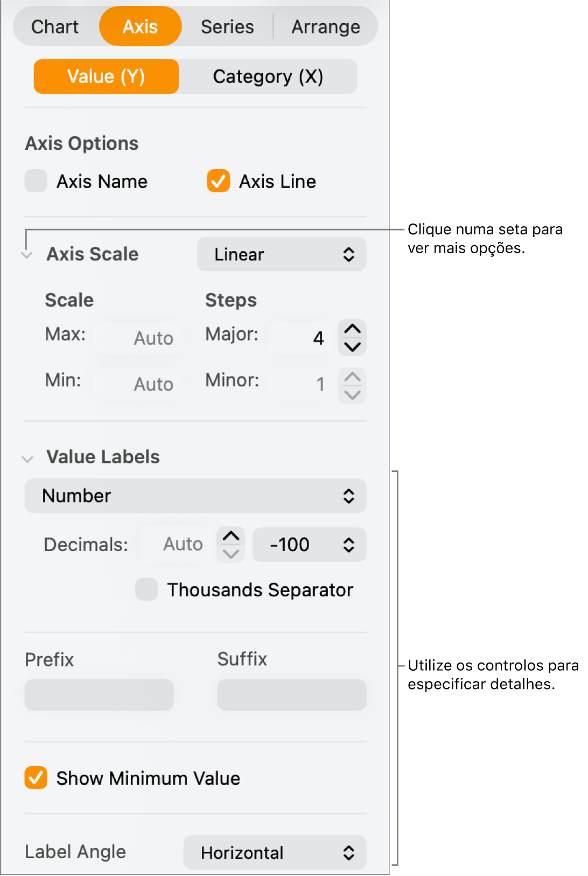Screen dimensions: 588x876
Task: Select the Category (X) axis button
Action: (x=268, y=77)
